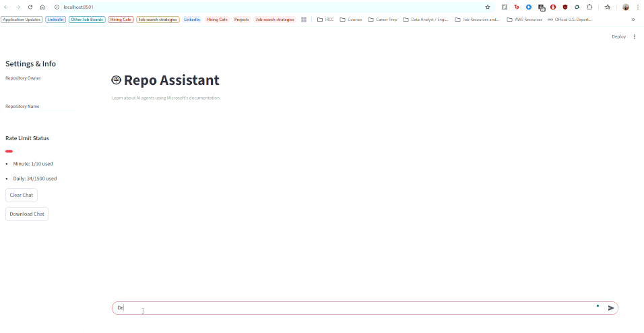Screen dimensions: 644x333
Task: Expand the hidden bookmarks overflow chevron
Action: 633,20
